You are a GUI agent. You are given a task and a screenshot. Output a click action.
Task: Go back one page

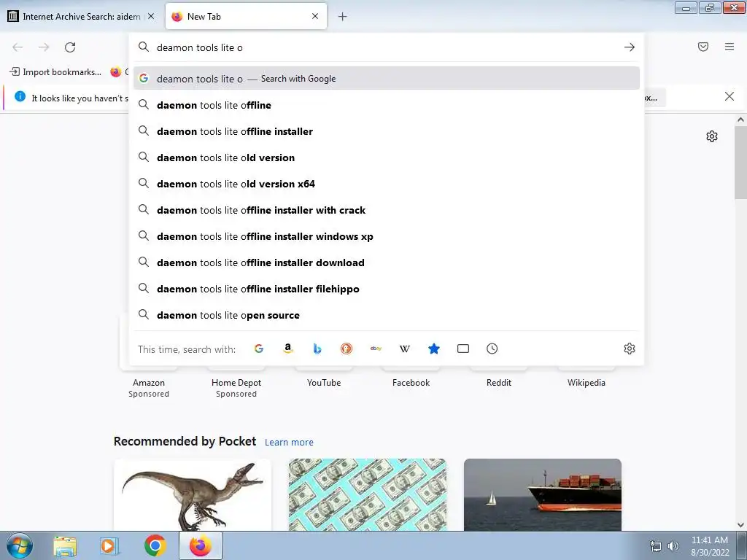click(18, 47)
